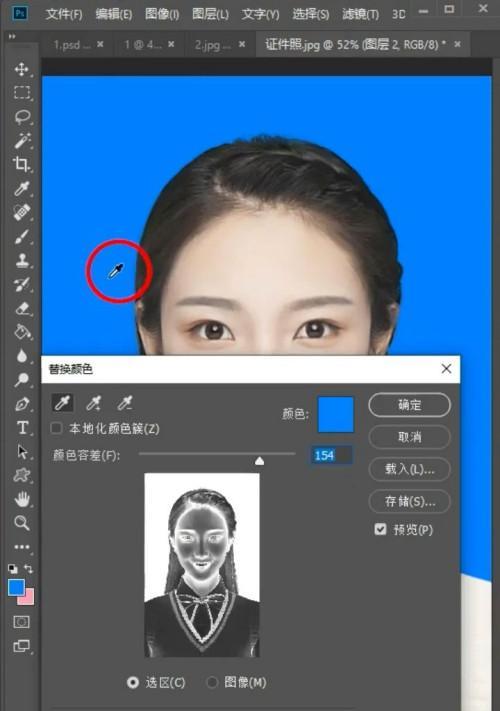The image size is (500, 711).
Task: Select the Path Selection tool
Action: (21, 452)
